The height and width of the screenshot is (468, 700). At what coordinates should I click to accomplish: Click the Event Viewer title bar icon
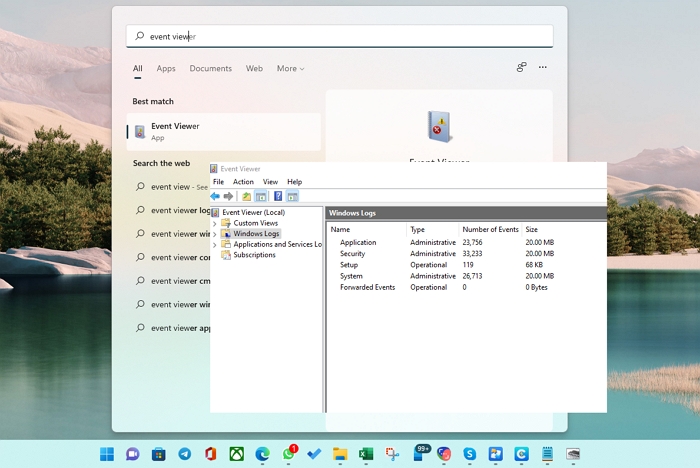[214, 169]
